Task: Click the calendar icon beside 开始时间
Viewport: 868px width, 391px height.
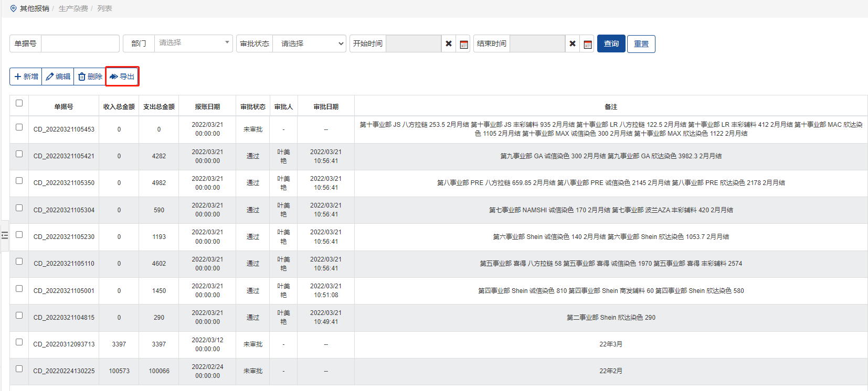Action: coord(464,44)
